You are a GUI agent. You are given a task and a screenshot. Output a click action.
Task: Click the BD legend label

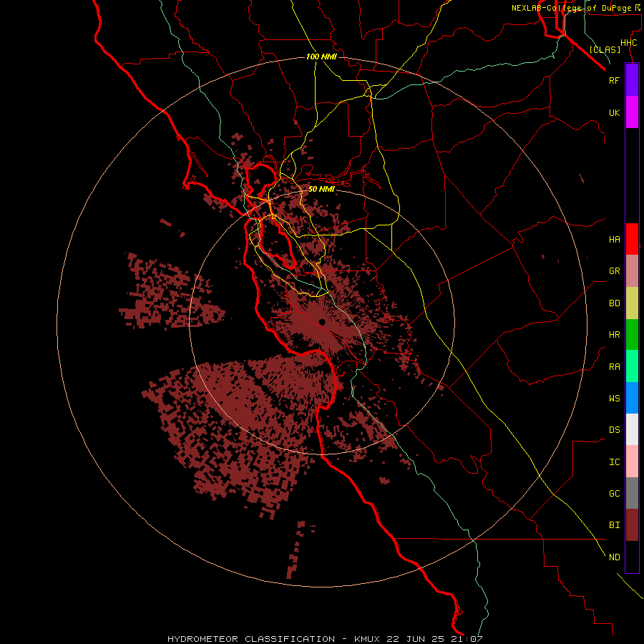[614, 303]
